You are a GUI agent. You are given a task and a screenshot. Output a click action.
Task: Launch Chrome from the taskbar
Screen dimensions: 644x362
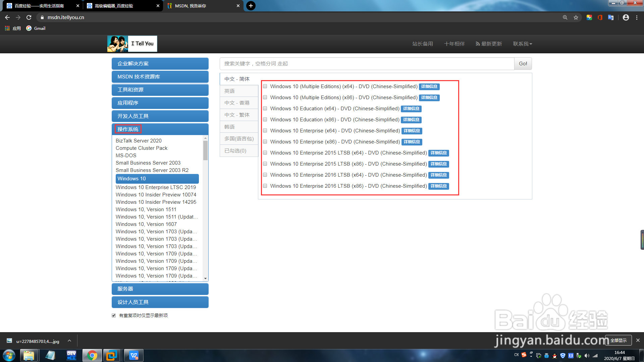click(x=92, y=355)
